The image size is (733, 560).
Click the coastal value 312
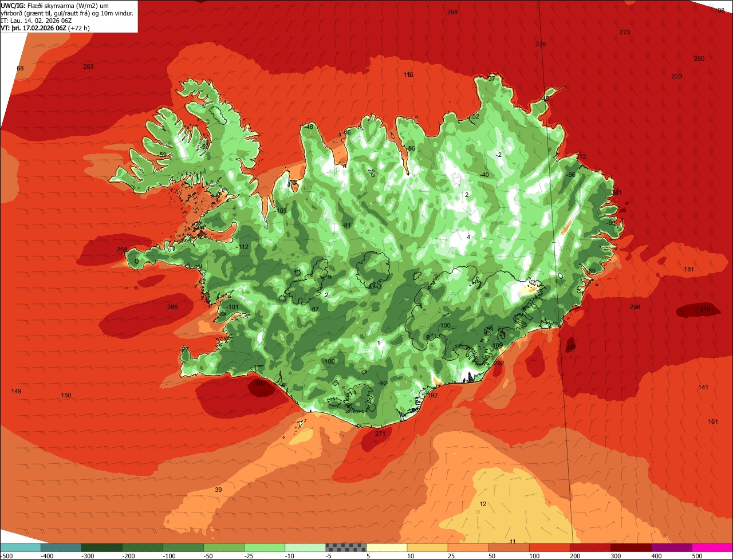pos(581,156)
